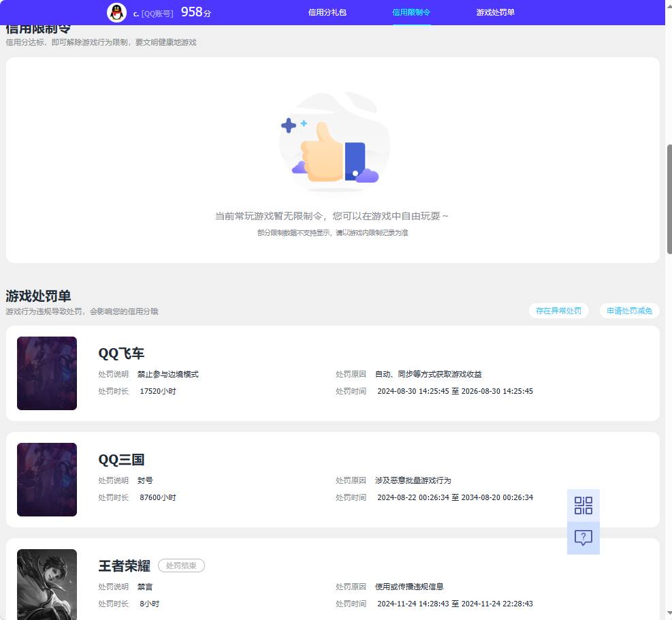Click QQ三国 punishment time range
The image size is (672, 620).
pyautogui.click(x=455, y=498)
